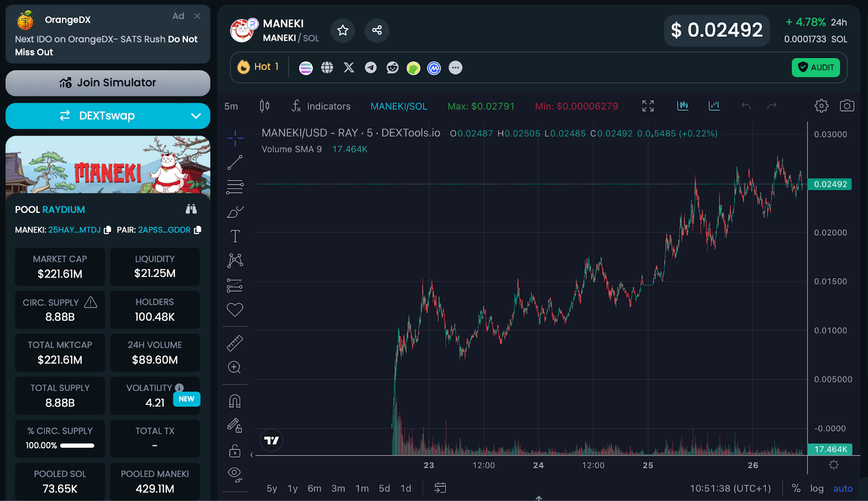Open the MANEKI banner image
Viewport: 868px width, 501px height.
click(108, 164)
